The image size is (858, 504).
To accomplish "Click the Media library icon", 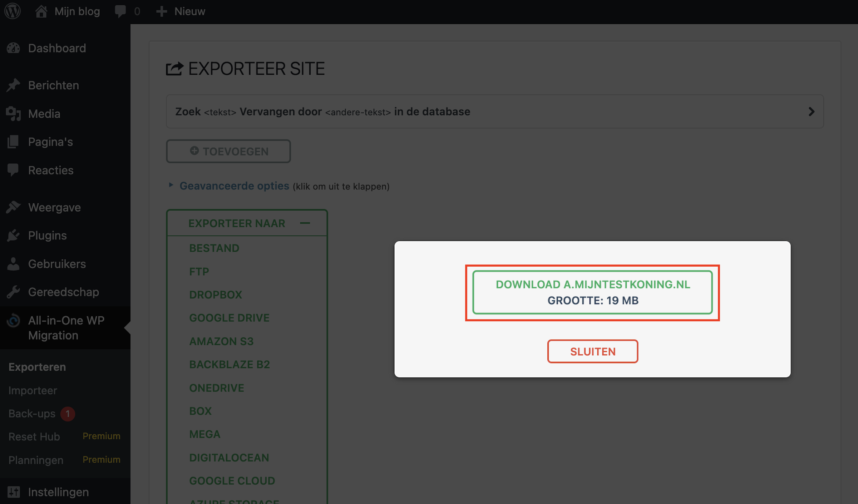I will (14, 114).
